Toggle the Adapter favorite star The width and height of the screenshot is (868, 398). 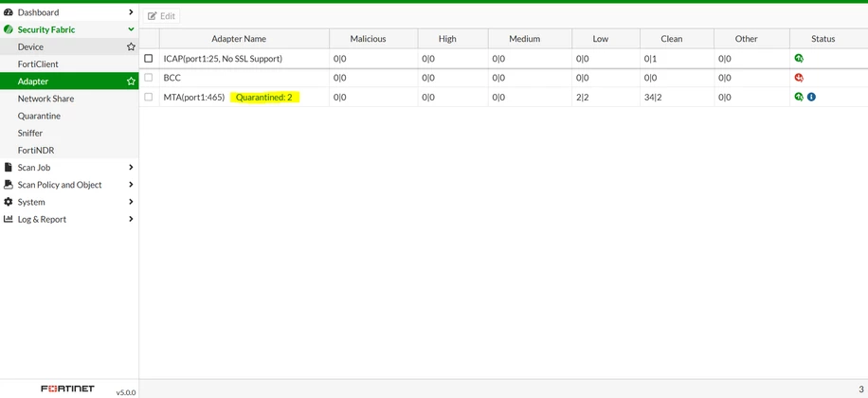click(131, 81)
